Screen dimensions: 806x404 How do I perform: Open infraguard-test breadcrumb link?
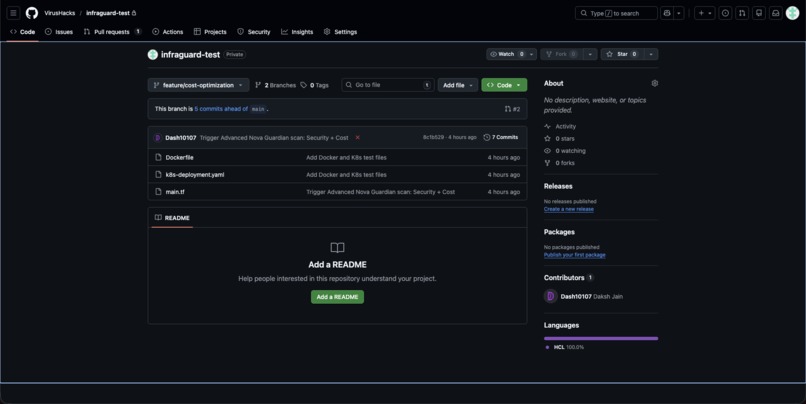[x=108, y=13]
